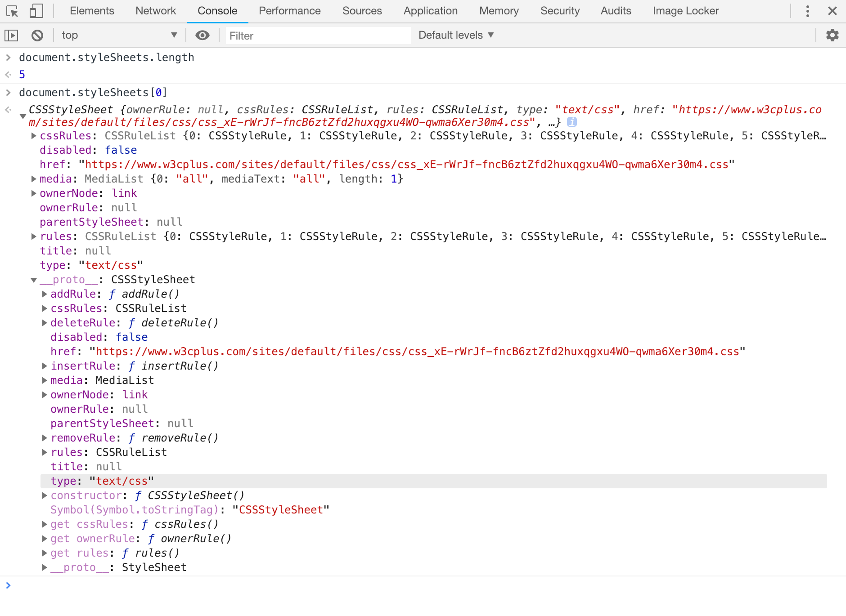Open the Sources tab
Screen dimensions: 846x616
pos(362,11)
